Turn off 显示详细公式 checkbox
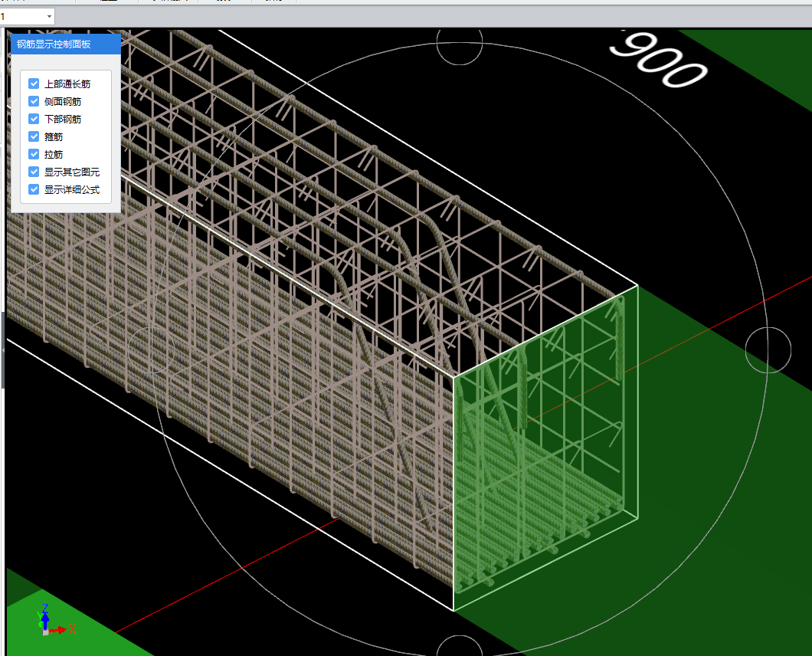 (34, 189)
